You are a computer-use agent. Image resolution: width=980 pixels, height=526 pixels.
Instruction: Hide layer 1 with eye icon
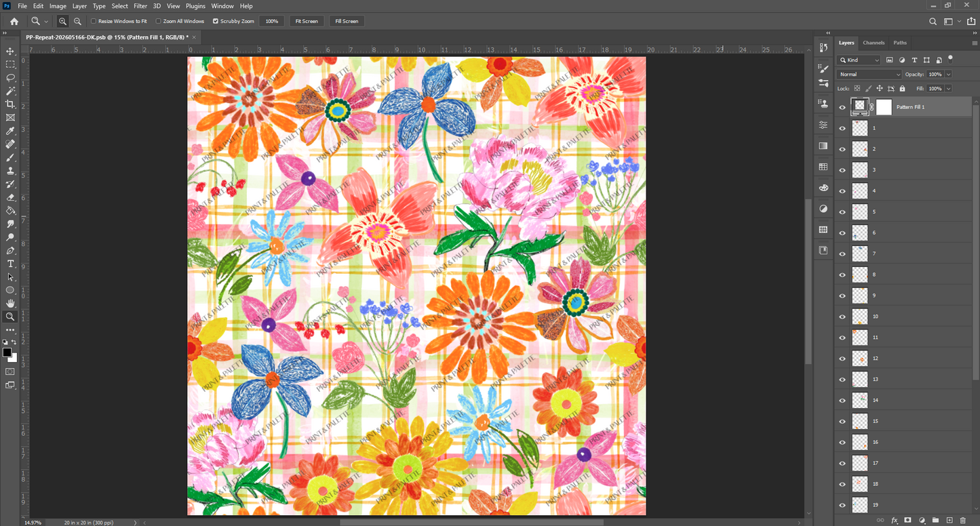(x=842, y=128)
